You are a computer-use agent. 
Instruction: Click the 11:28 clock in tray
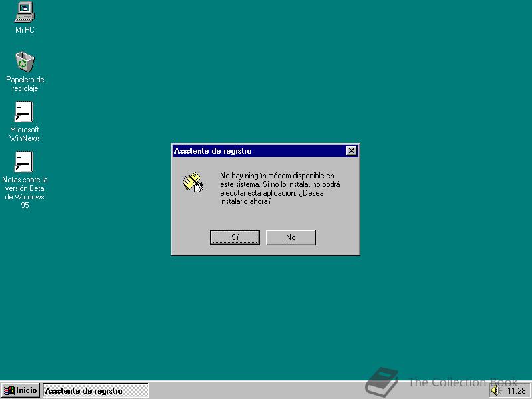click(517, 391)
